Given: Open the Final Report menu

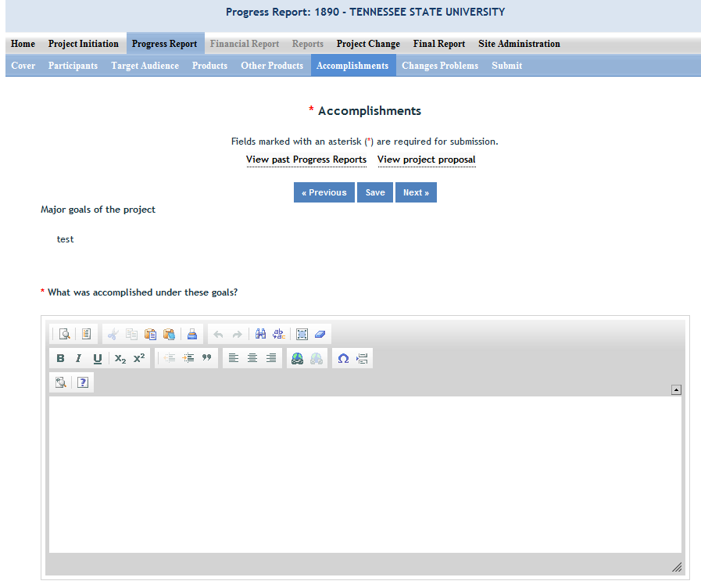Looking at the screenshot, I should click(439, 43).
